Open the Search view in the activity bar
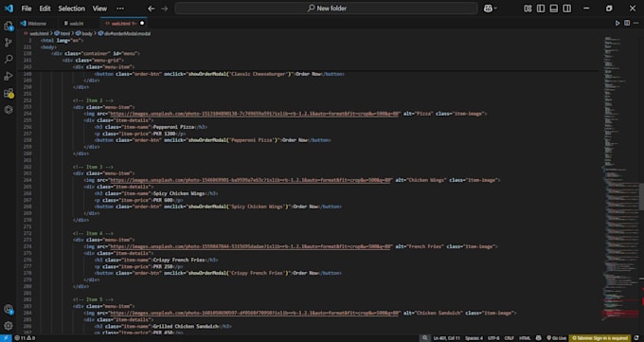The height and width of the screenshot is (342, 644). click(9, 59)
